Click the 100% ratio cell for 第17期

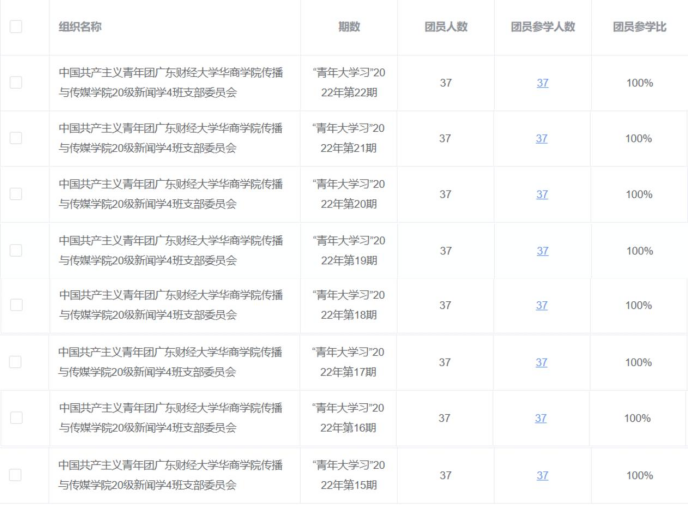pos(639,362)
